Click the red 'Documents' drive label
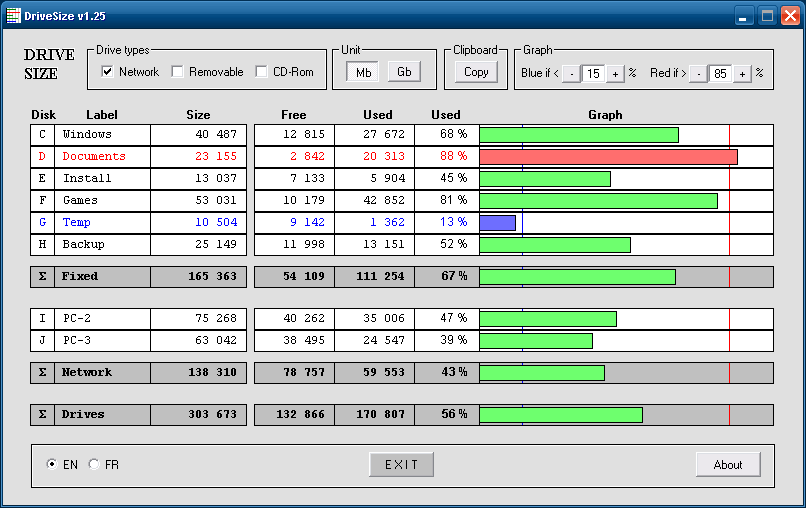Image resolution: width=806 pixels, height=508 pixels. pos(94,156)
